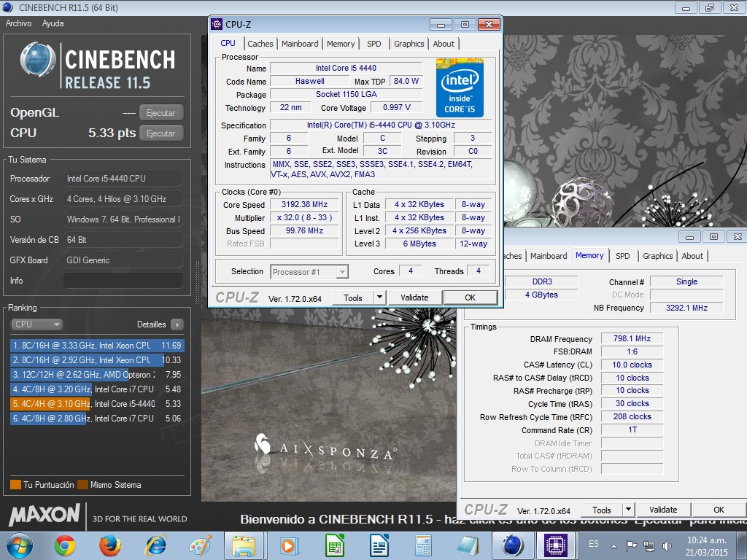The width and height of the screenshot is (747, 560).
Task: Open Windows Explorer folder icon in taskbar
Action: (245, 545)
